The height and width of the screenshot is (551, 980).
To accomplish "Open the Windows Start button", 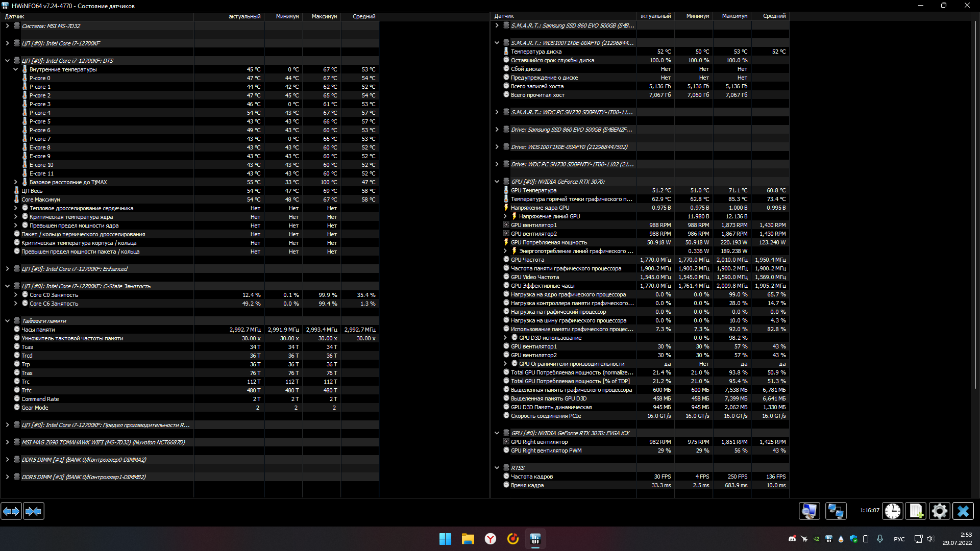I will [x=445, y=539].
